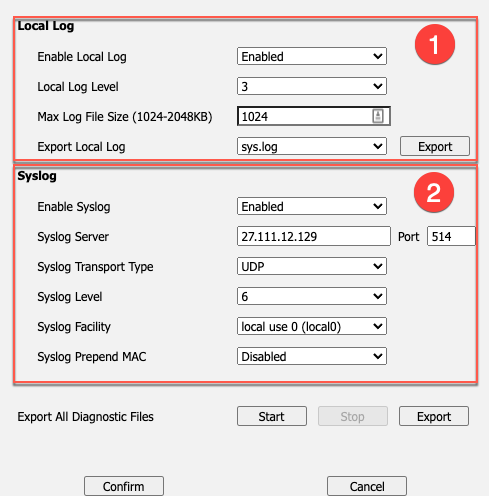
Task: Open the Syslog Level dropdown
Action: 312,296
